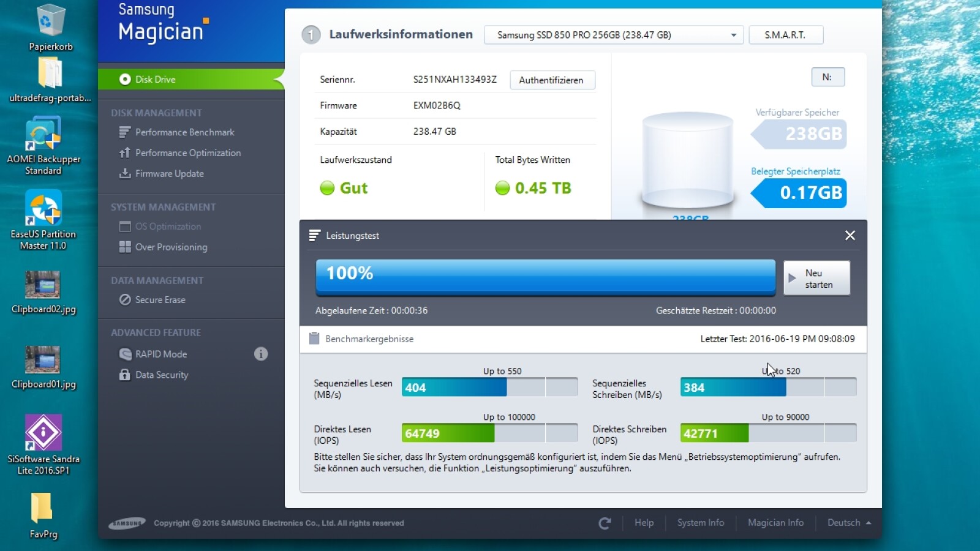Click the Leistungstest header icon
Image resolution: width=980 pixels, height=551 pixels.
pyautogui.click(x=314, y=236)
